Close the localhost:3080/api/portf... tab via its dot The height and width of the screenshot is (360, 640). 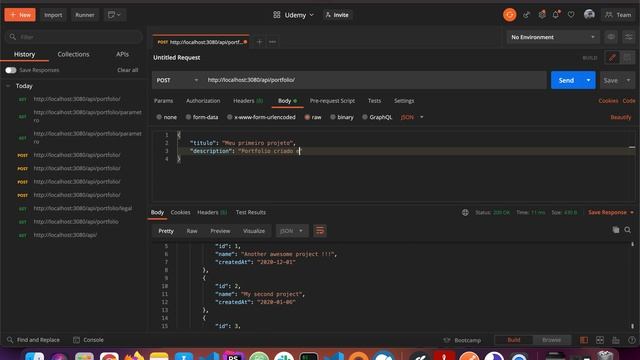coord(245,42)
